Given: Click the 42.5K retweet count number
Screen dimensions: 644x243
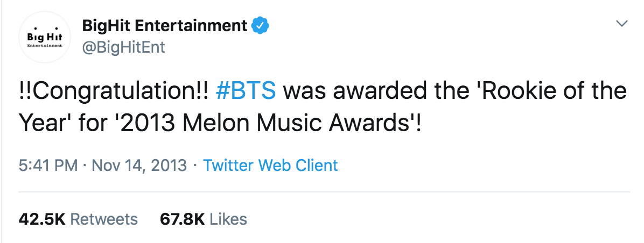Looking at the screenshot, I should [42, 219].
